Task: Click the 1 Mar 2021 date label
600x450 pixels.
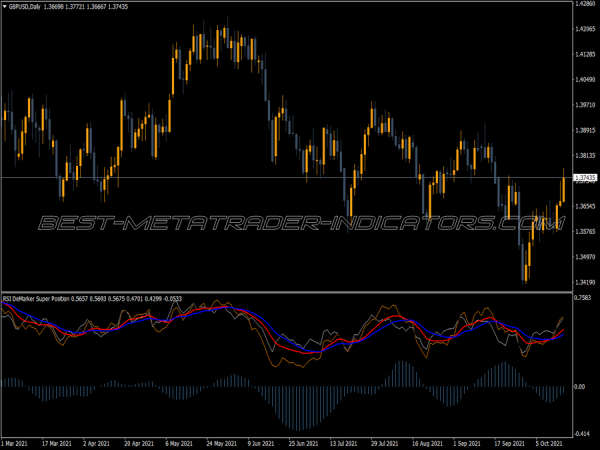Action: (15, 444)
